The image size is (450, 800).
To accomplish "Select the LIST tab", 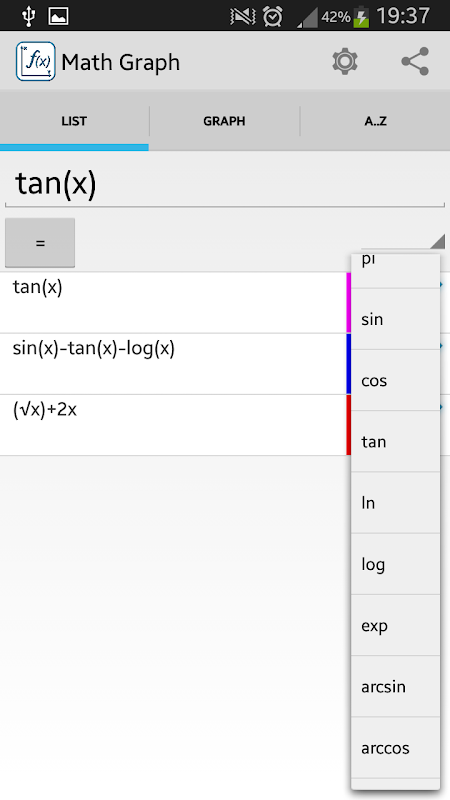I will tap(74, 121).
